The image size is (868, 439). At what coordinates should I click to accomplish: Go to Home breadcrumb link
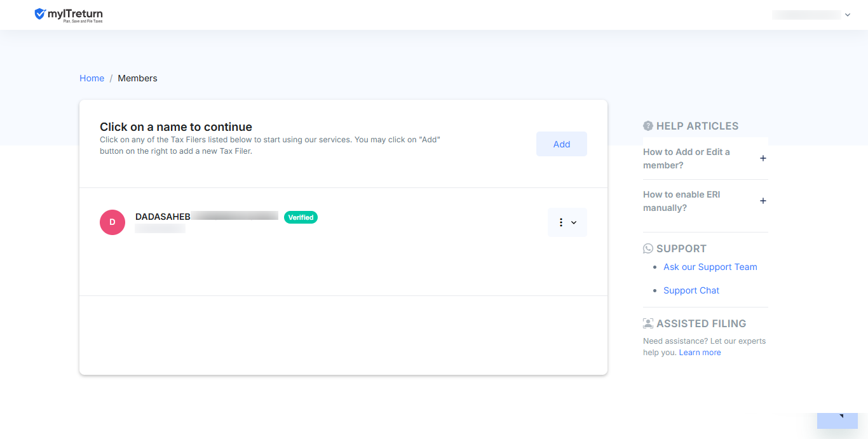coord(92,78)
